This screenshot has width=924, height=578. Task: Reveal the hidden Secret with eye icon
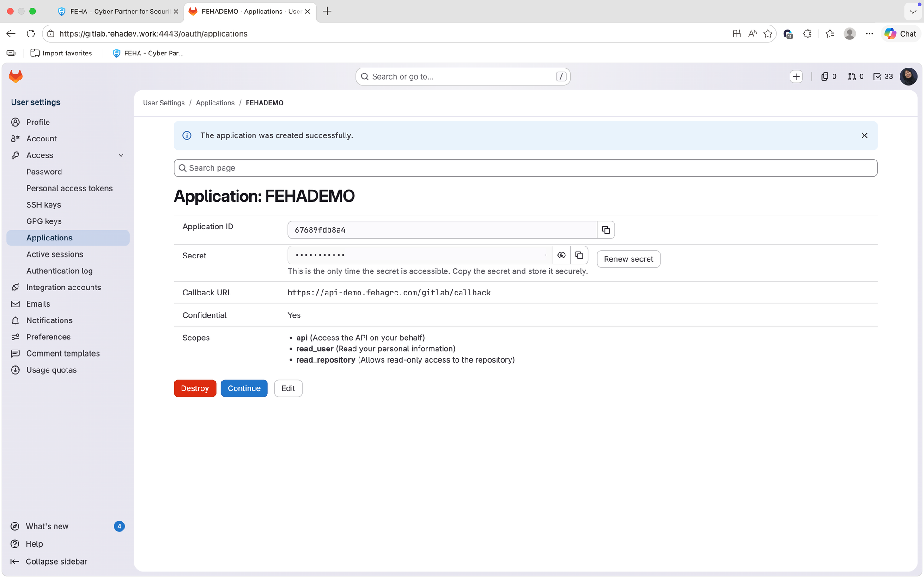561,255
